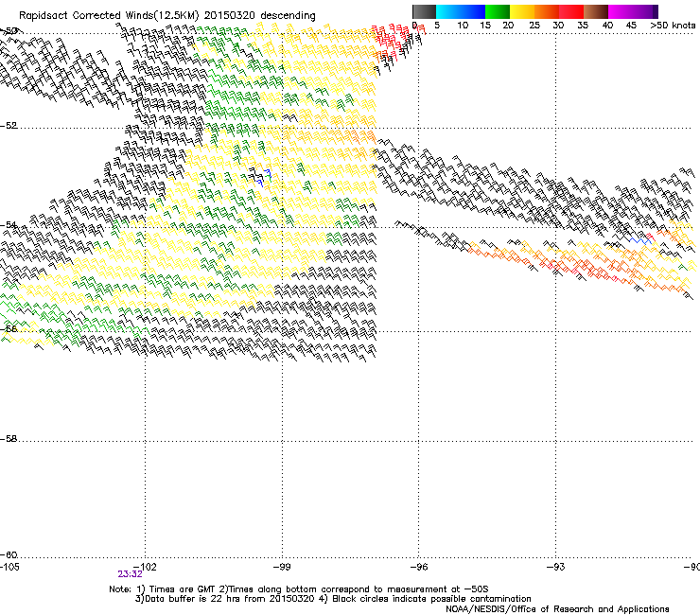This screenshot has height=615, width=700.
Task: Click the longitude label -93
Action: pos(555,567)
